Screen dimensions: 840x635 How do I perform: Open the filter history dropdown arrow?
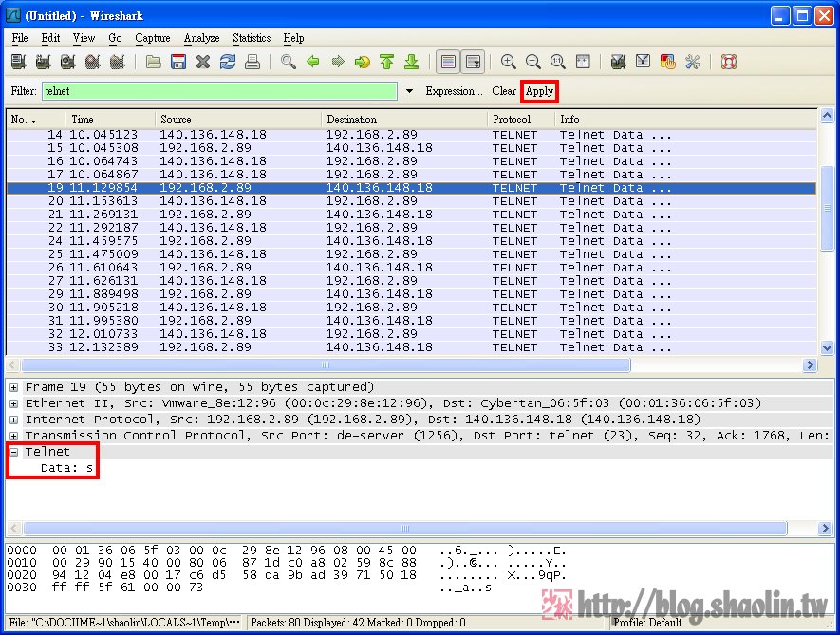pyautogui.click(x=409, y=91)
